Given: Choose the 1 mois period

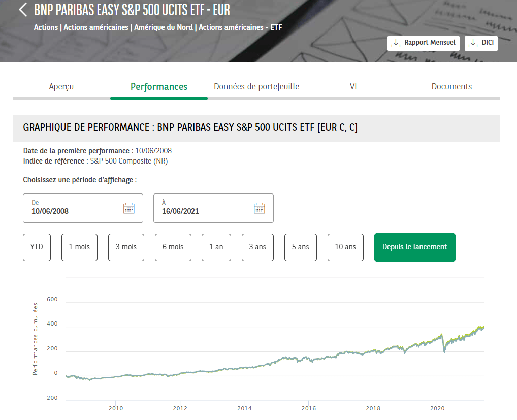Looking at the screenshot, I should tap(79, 247).
